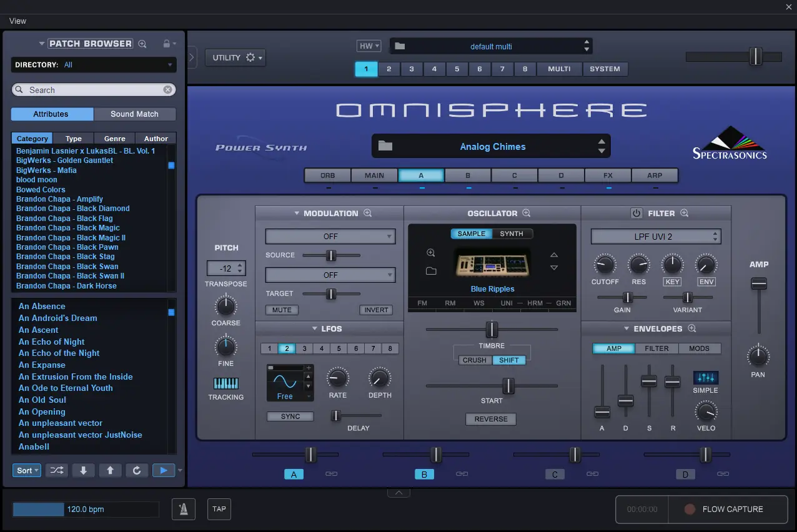Open the SYSTEM page button

pyautogui.click(x=605, y=69)
